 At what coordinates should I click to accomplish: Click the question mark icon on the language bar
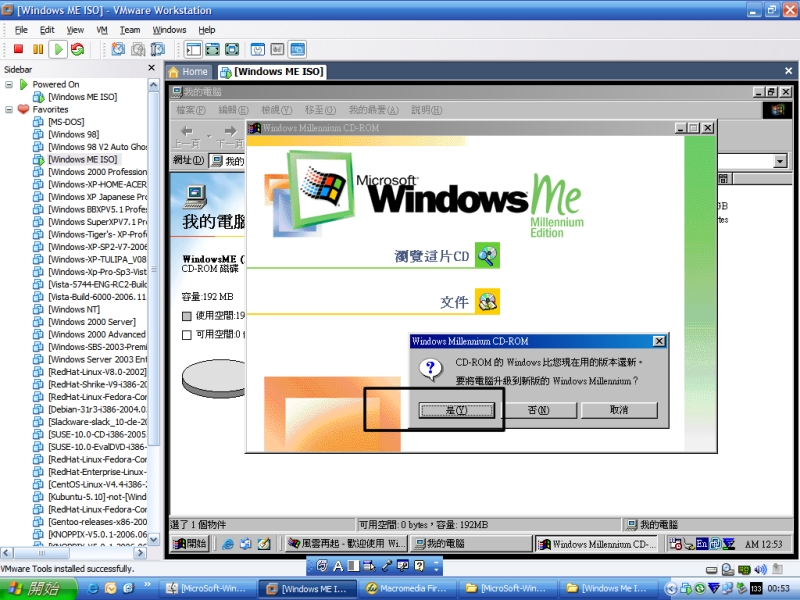419,565
